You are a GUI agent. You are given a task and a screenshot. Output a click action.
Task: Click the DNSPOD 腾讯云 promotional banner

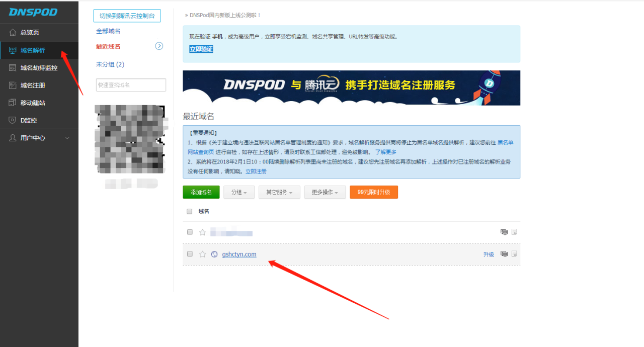(351, 88)
